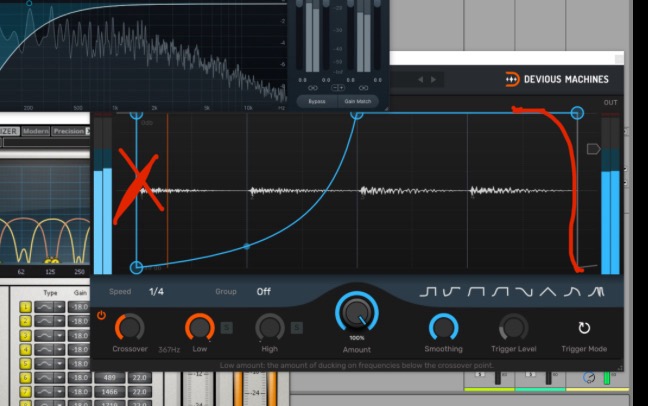Toggle EQ band 5 yellow button
The width and height of the screenshot is (648, 406).
(25, 363)
